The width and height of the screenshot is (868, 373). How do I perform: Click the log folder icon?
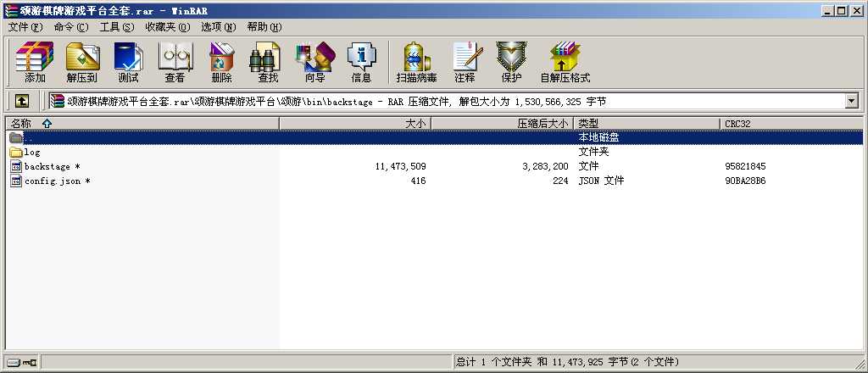[x=15, y=152]
